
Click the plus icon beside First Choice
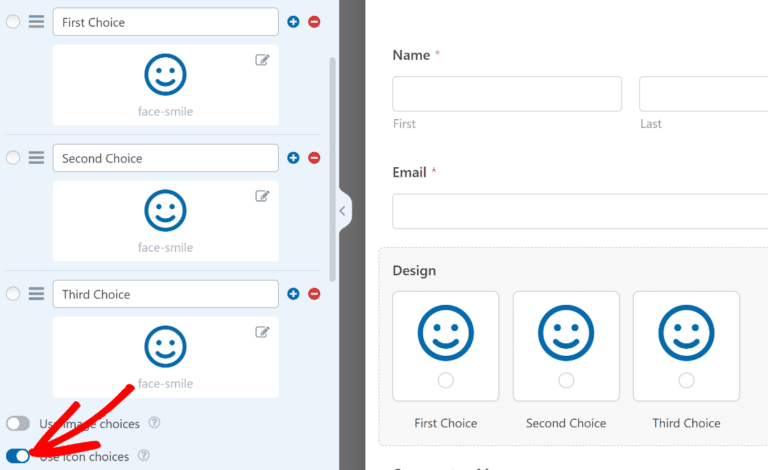point(293,22)
